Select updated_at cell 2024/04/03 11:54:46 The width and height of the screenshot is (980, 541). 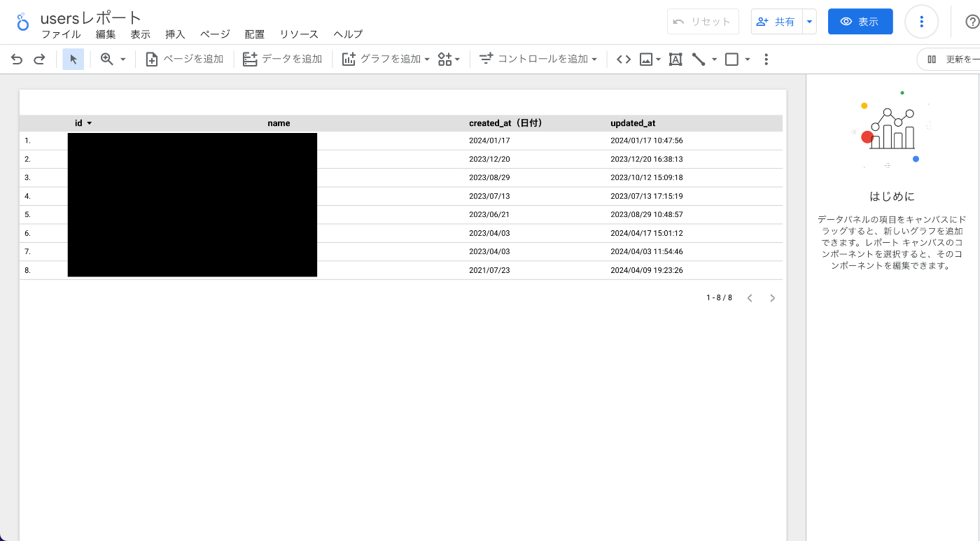(646, 251)
